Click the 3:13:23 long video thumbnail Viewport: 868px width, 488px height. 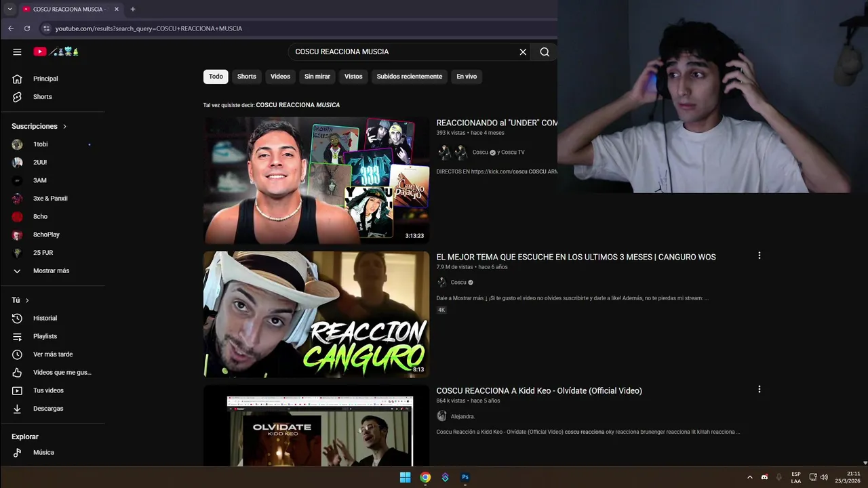[317, 181]
